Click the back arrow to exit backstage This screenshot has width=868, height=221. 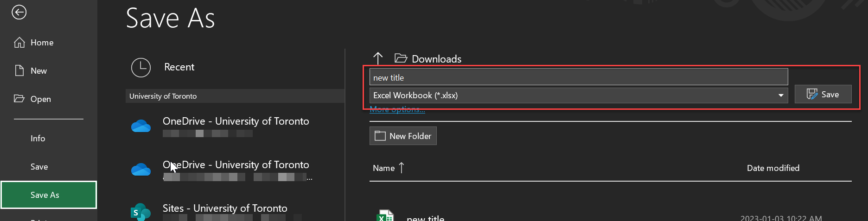pos(19,13)
